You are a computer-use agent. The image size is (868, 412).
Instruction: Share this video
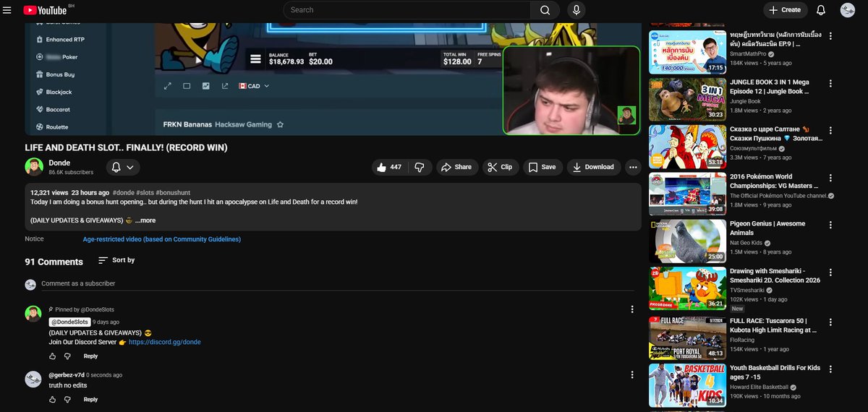[x=456, y=167]
